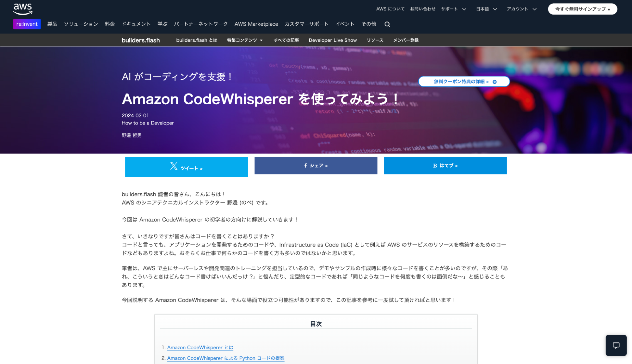Click 無料クーポン特典の詳細 button

pos(464,82)
